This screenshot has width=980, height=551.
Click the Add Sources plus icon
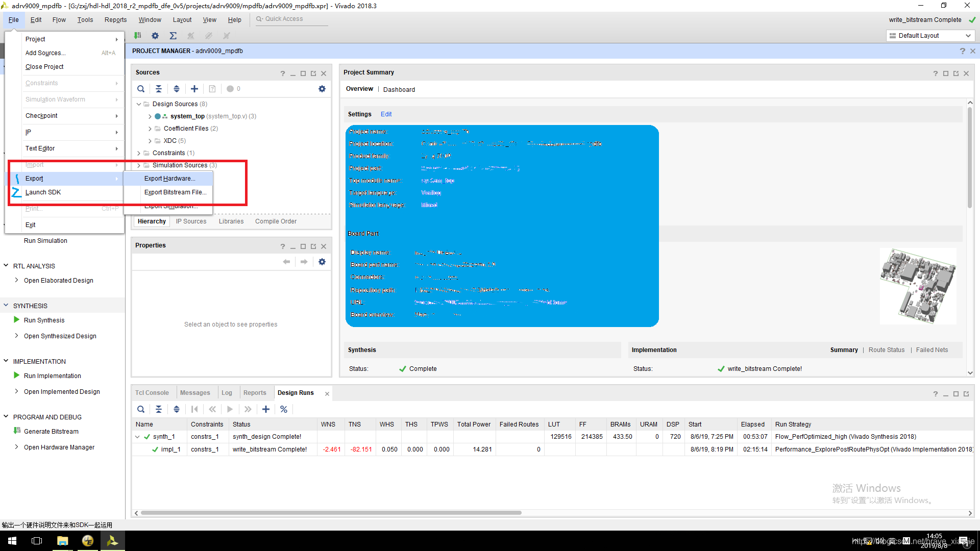[194, 89]
